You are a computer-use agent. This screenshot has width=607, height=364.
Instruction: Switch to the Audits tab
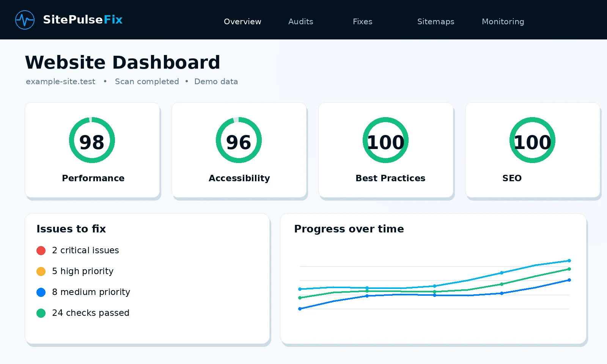301,22
